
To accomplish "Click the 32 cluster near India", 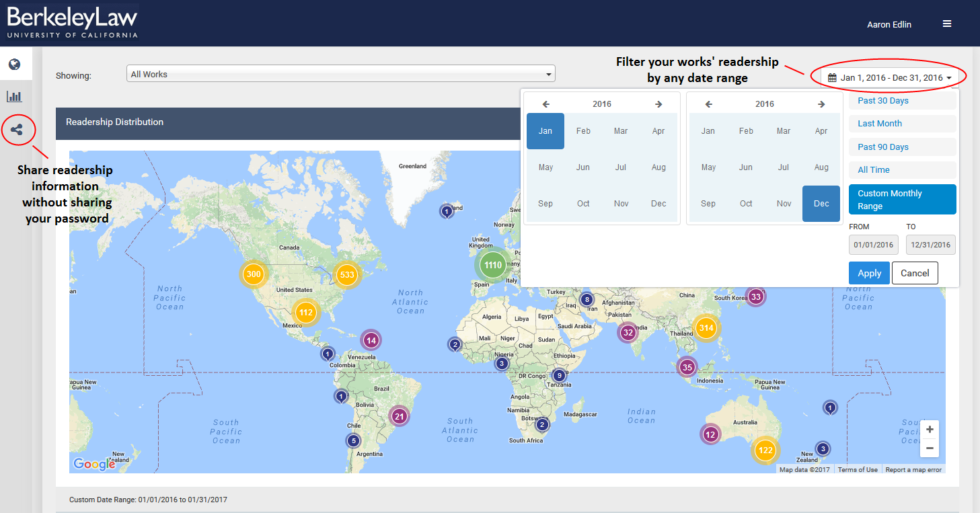I will [x=628, y=331].
